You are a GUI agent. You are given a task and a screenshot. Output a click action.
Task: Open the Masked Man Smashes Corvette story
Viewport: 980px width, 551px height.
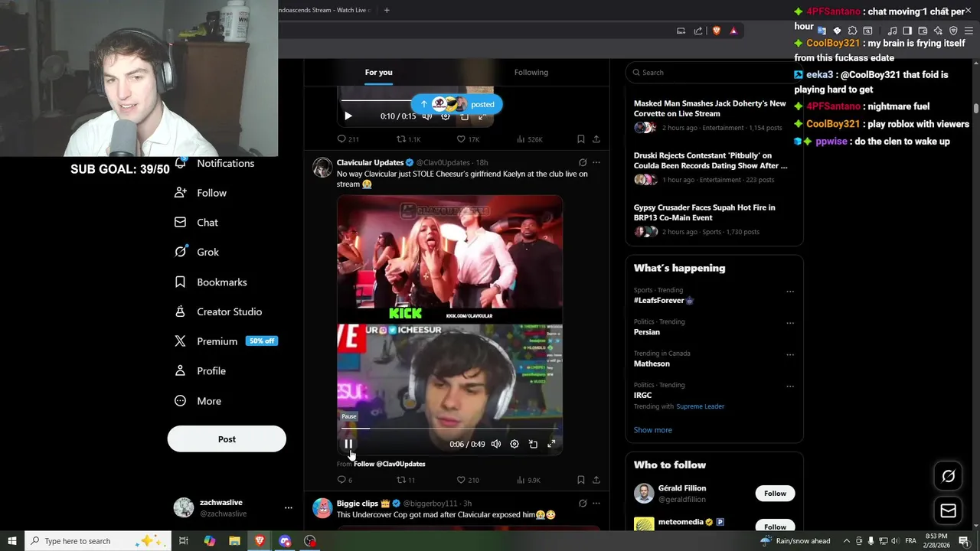pos(710,115)
